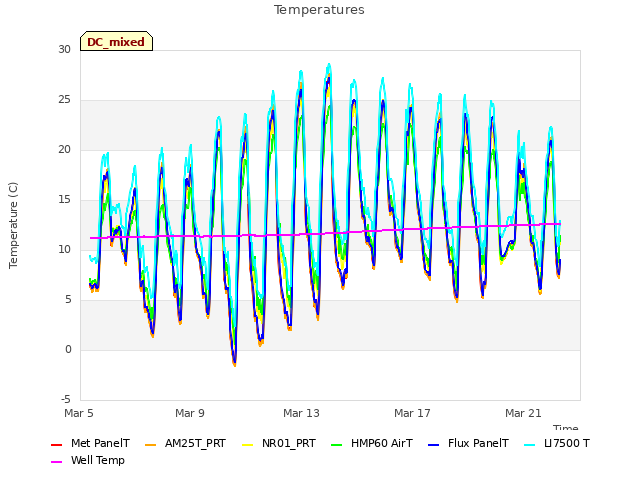Click the Mar 17 x-axis tick label

pos(412,413)
